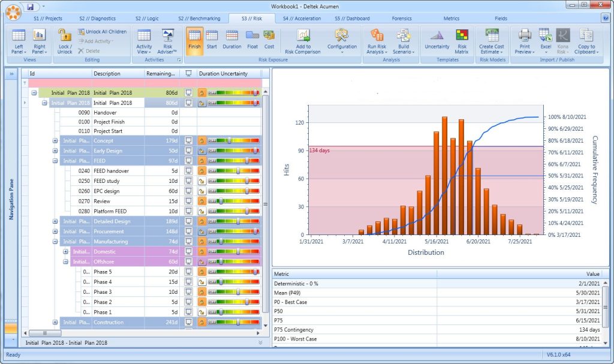
Task: Click the Save icon in title bar
Action: coord(31,7)
